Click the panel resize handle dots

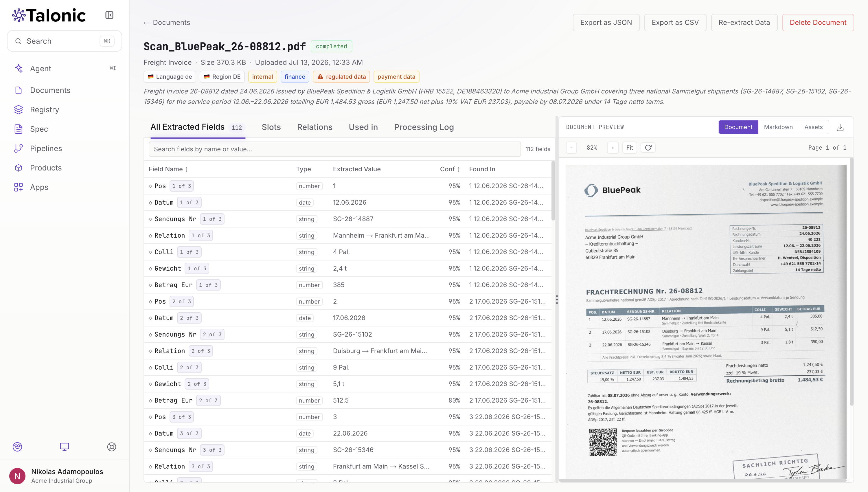(557, 299)
